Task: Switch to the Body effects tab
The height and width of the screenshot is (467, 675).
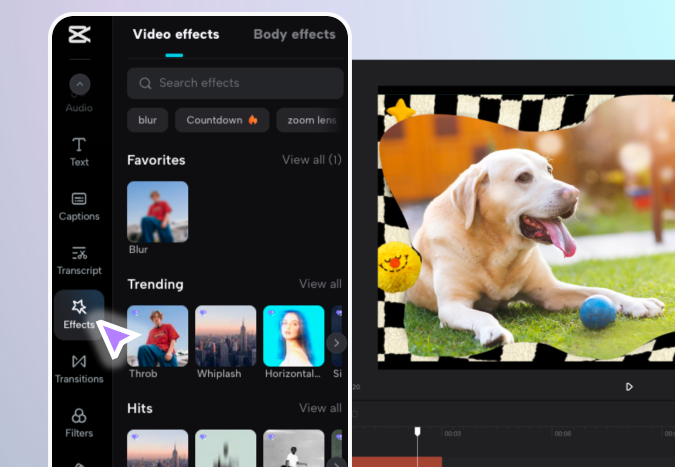Action: (294, 34)
